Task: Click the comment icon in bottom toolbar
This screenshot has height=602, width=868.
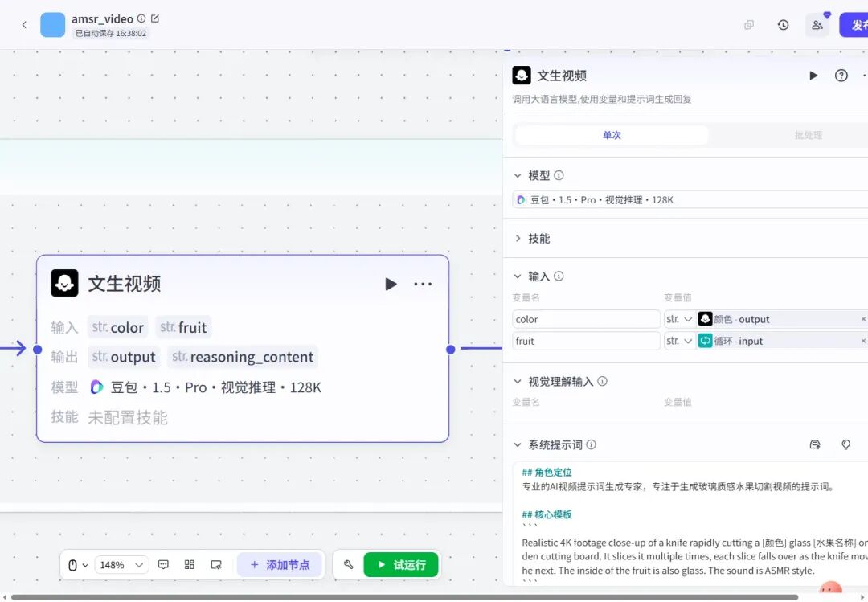Action: click(x=163, y=565)
